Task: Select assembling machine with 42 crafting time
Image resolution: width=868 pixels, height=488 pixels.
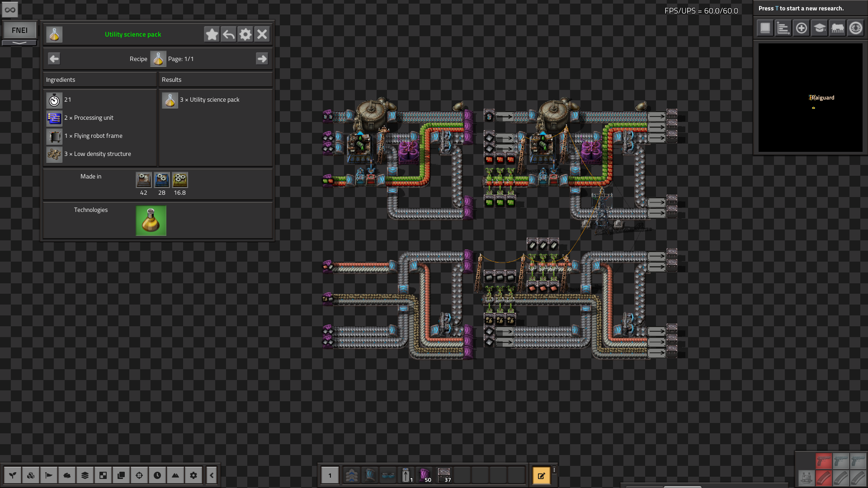Action: [144, 180]
